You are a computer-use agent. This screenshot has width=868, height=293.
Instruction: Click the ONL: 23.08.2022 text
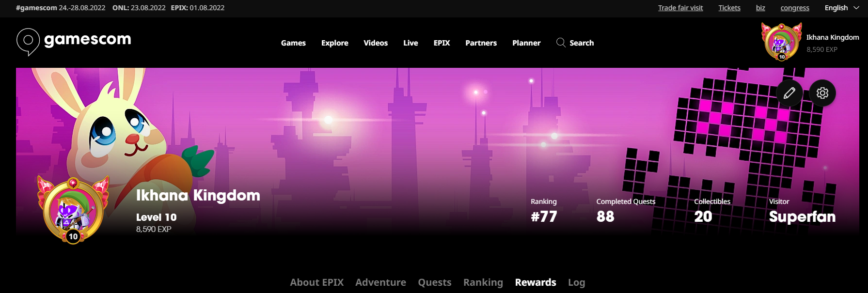tap(139, 8)
